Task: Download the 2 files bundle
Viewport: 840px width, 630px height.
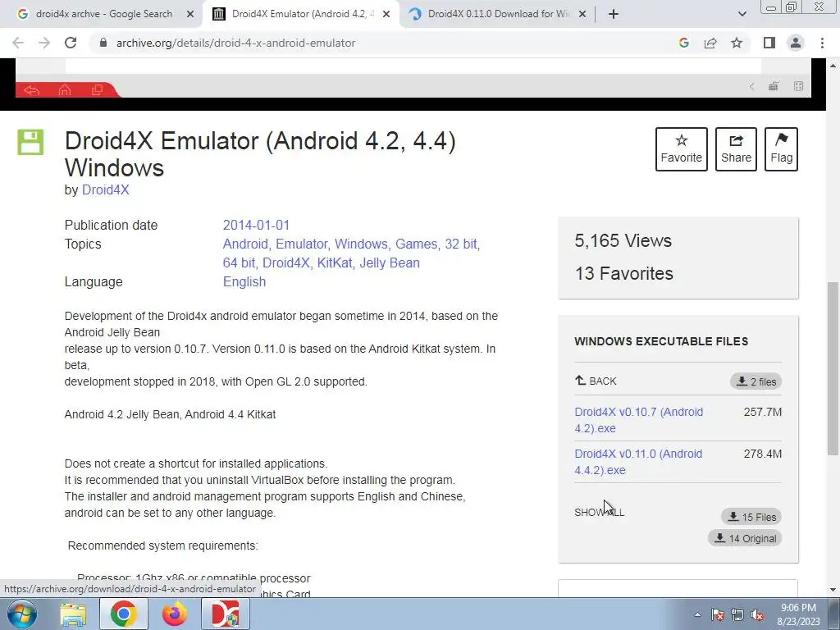Action: [756, 381]
